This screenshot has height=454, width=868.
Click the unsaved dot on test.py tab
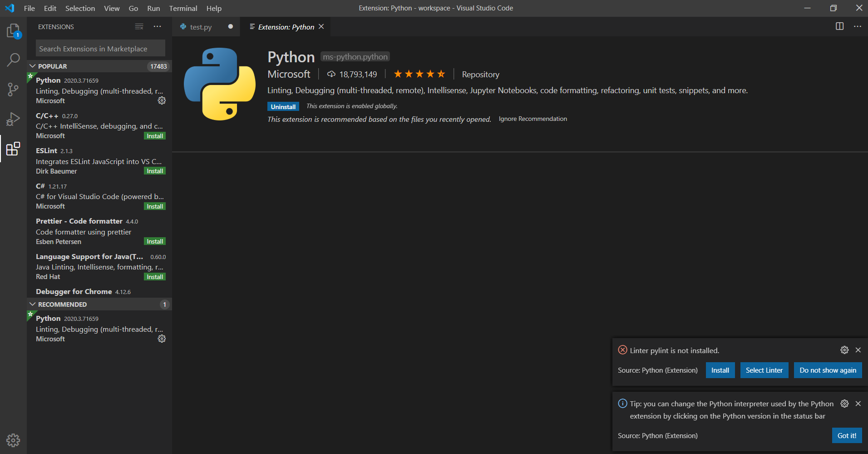(231, 26)
